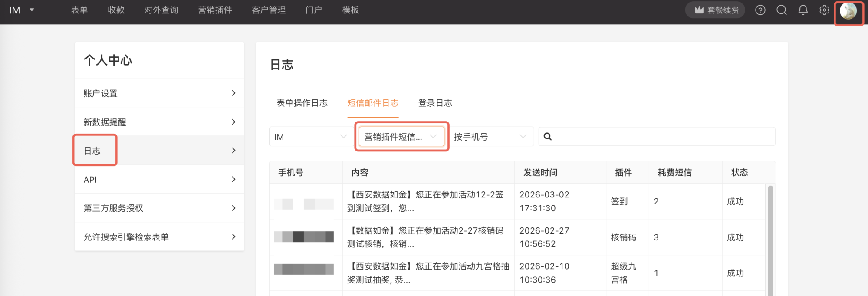This screenshot has height=296, width=868.
Task: Click chevron on 账户设置 row
Action: [233, 93]
